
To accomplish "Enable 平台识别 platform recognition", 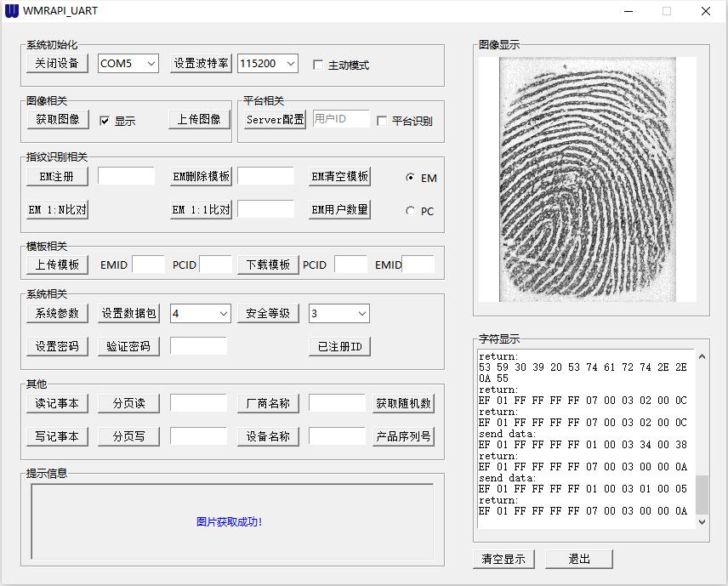I will coord(381,122).
